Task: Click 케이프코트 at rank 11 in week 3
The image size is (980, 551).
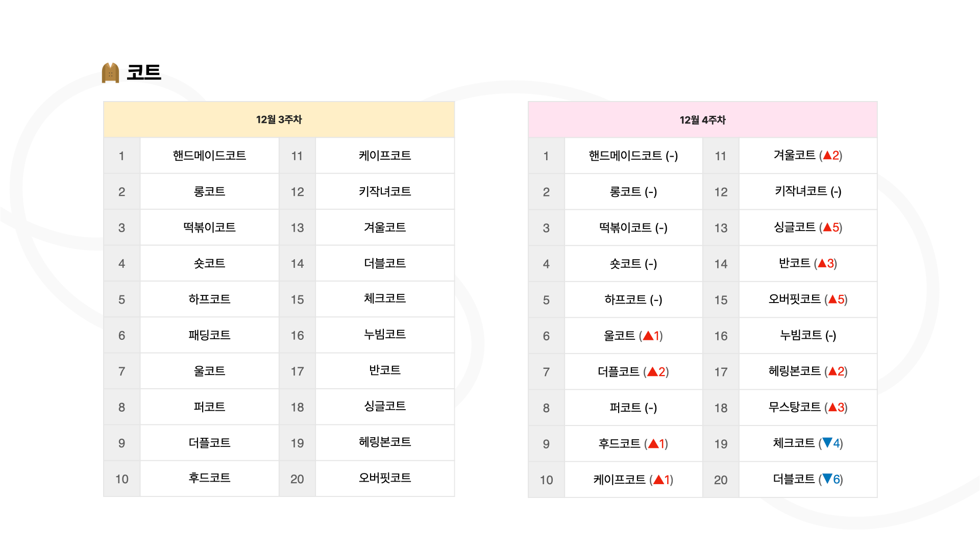Action: point(385,156)
